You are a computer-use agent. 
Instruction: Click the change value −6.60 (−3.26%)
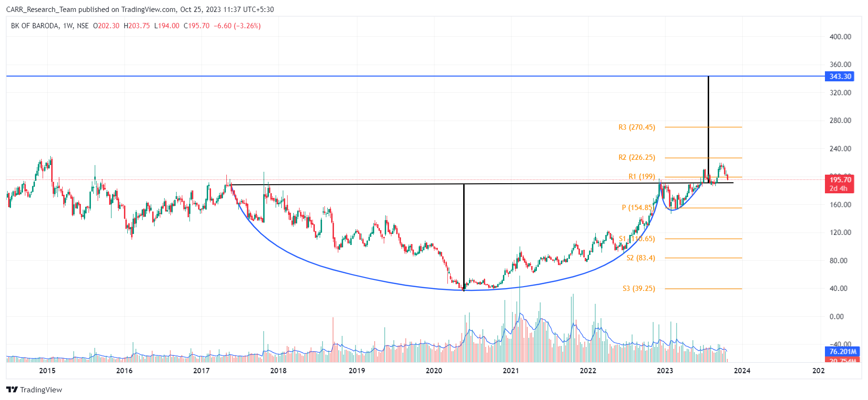click(237, 26)
